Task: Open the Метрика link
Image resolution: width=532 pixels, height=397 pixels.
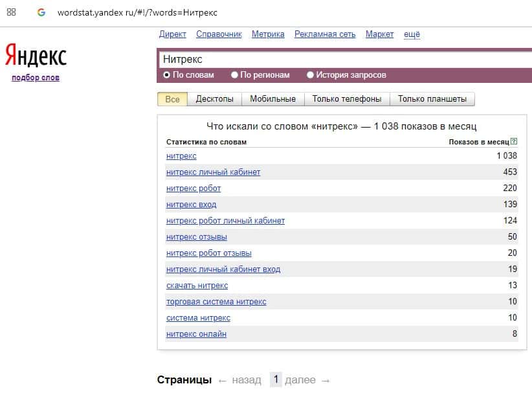Action: tap(268, 34)
